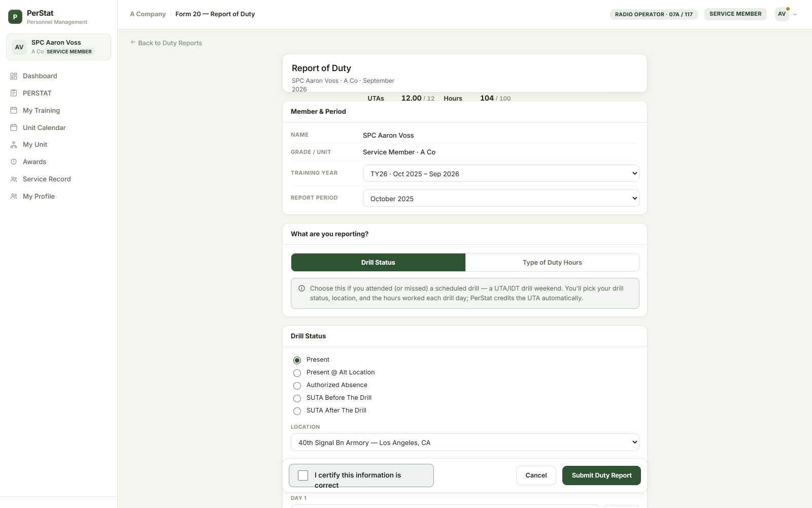Click the info icon in the drill hint
Screen dimensions: 812x508
[301, 289]
